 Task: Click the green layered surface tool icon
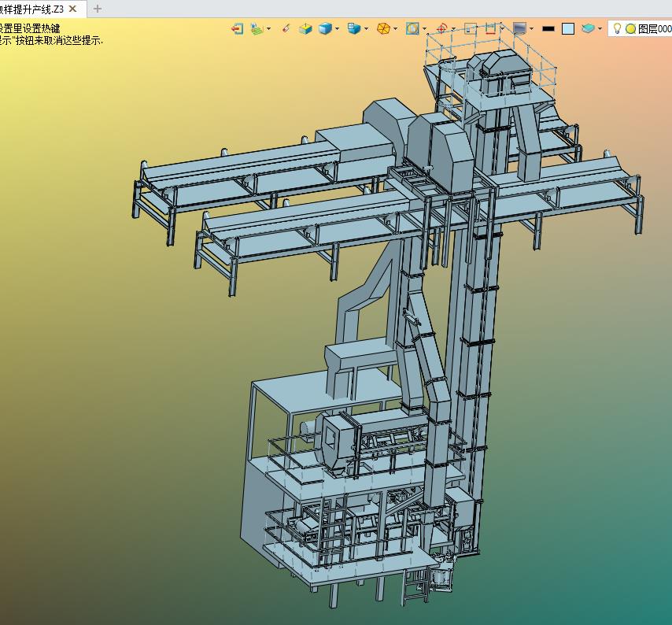point(257,28)
